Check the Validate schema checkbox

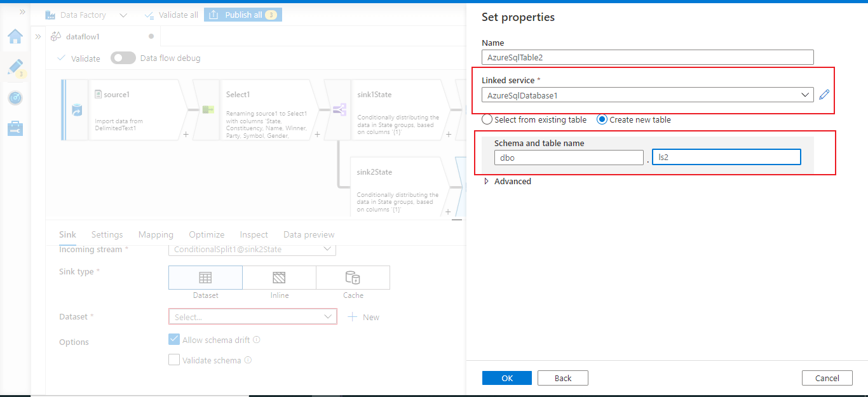(174, 360)
